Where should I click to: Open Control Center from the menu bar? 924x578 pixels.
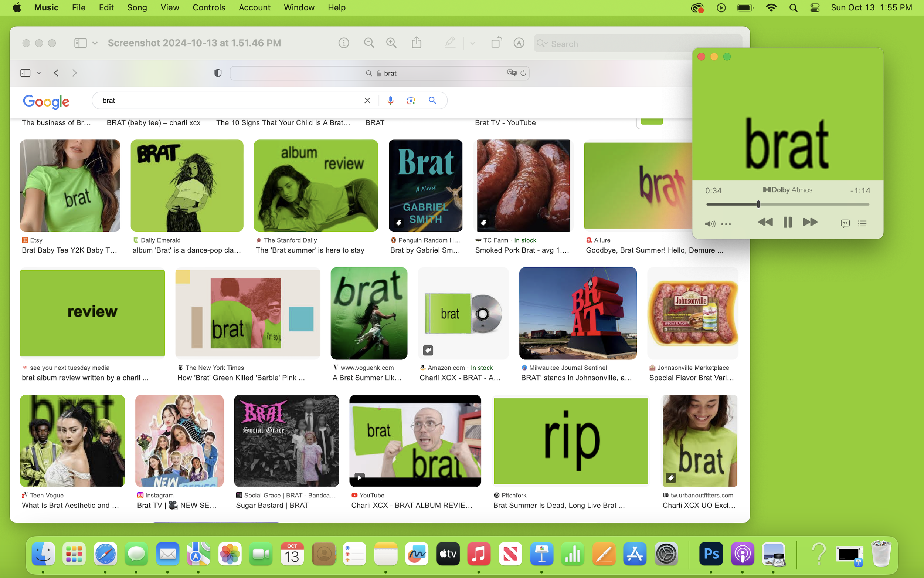point(814,8)
